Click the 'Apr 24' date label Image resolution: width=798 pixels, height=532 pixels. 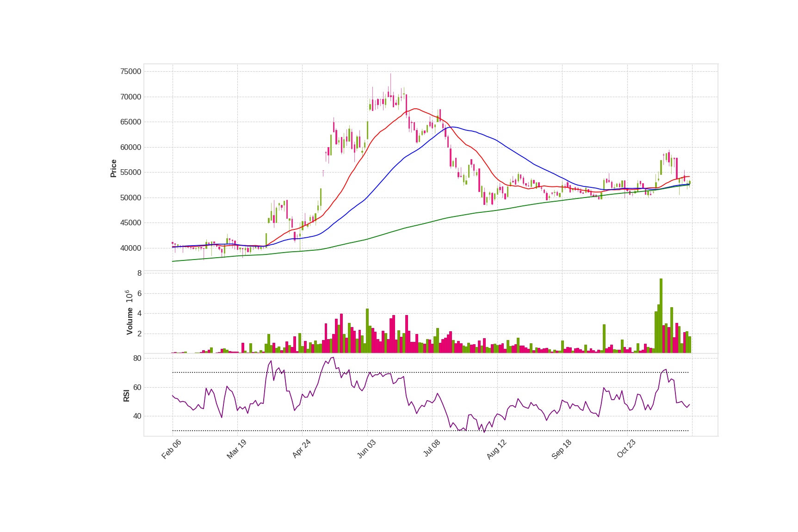(301, 449)
